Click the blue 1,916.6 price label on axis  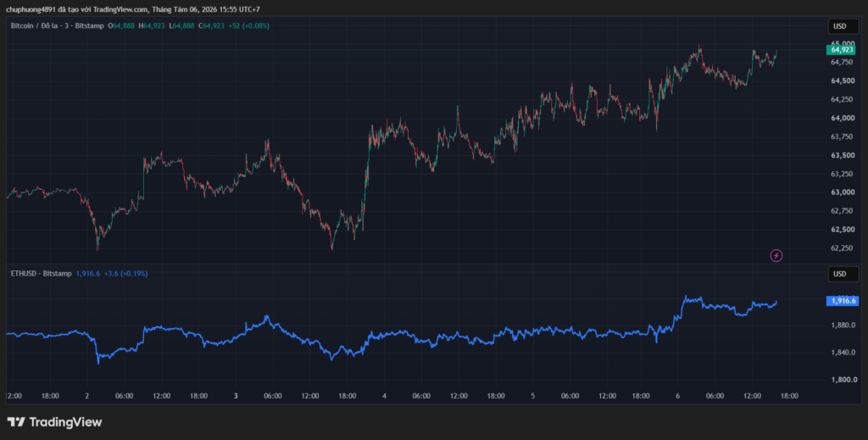point(843,301)
